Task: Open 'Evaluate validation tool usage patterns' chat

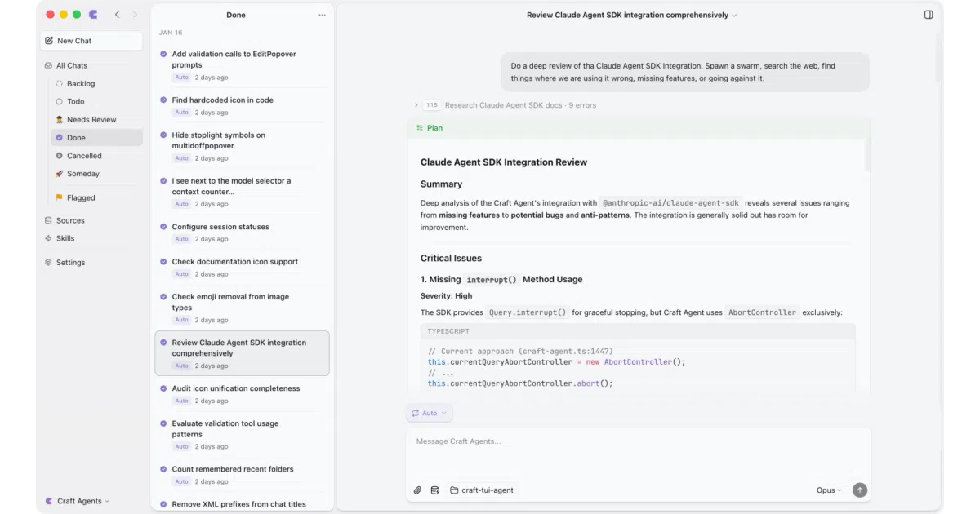Action: (242, 434)
